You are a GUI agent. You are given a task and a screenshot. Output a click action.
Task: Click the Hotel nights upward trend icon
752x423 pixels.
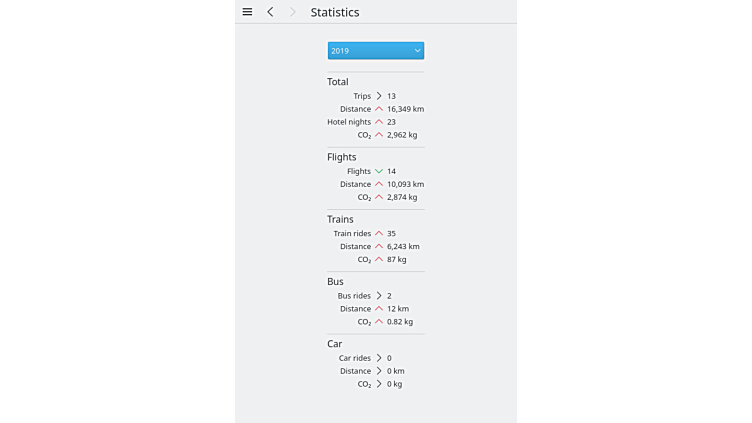pos(379,122)
